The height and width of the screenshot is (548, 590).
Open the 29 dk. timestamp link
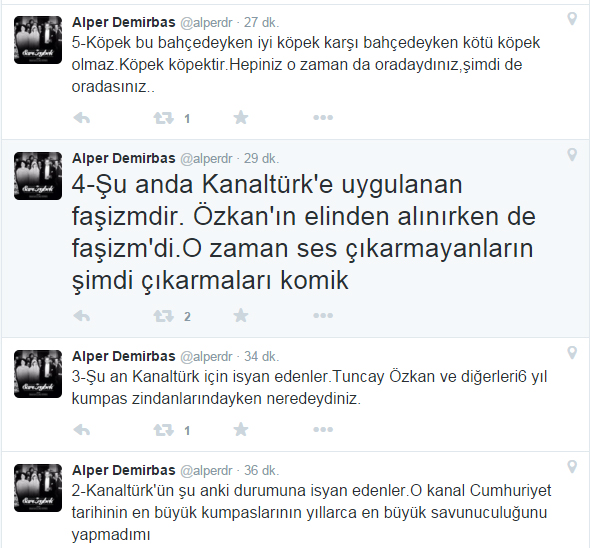pos(262,158)
